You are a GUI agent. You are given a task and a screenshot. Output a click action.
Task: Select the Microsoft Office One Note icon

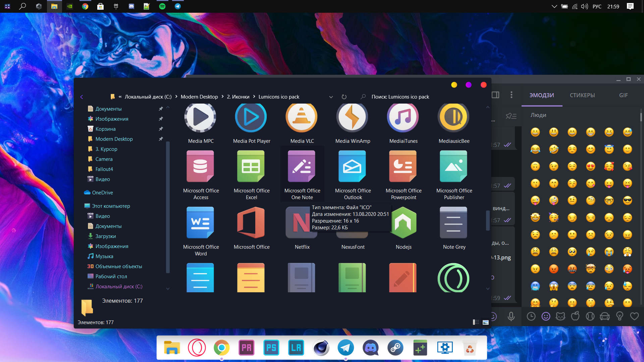pos(302,174)
